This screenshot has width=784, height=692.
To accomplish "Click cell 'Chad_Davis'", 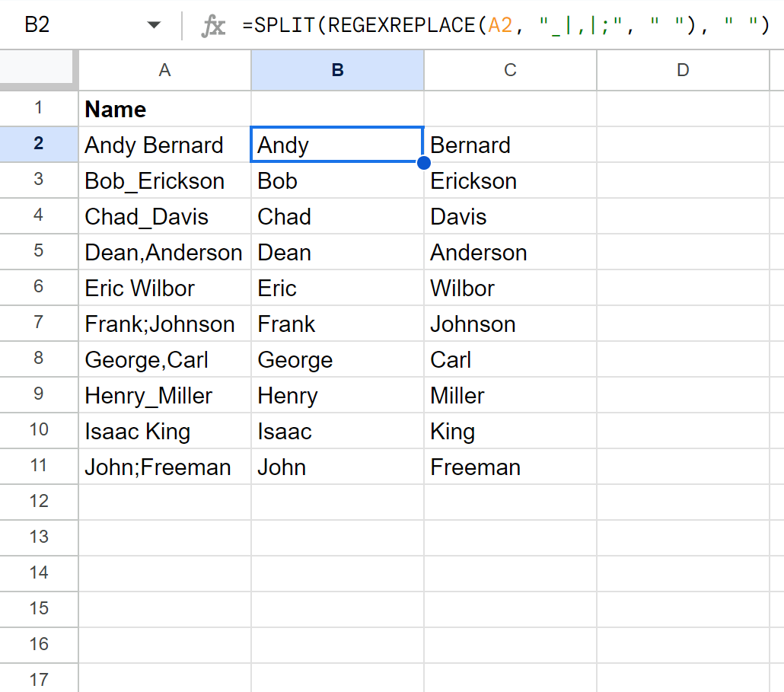I will click(x=164, y=216).
